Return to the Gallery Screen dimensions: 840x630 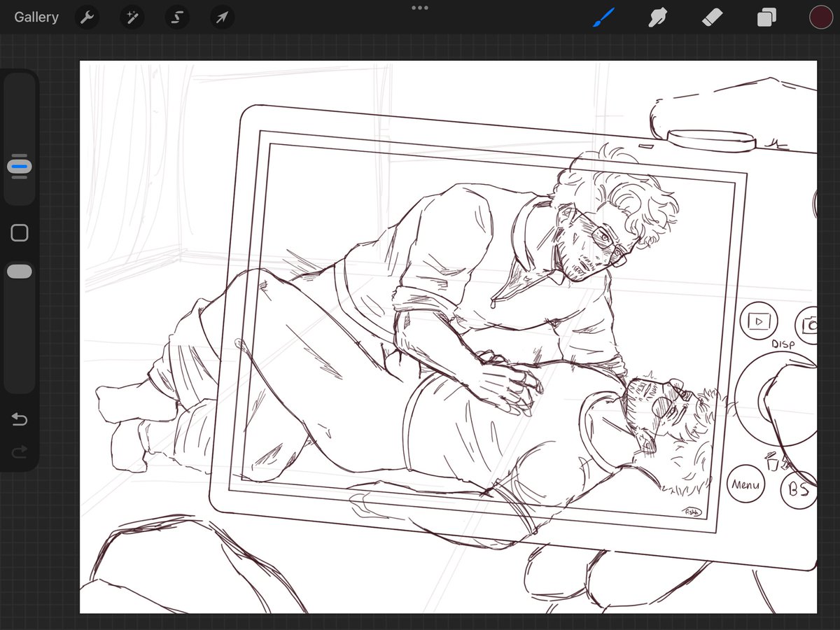[36, 17]
